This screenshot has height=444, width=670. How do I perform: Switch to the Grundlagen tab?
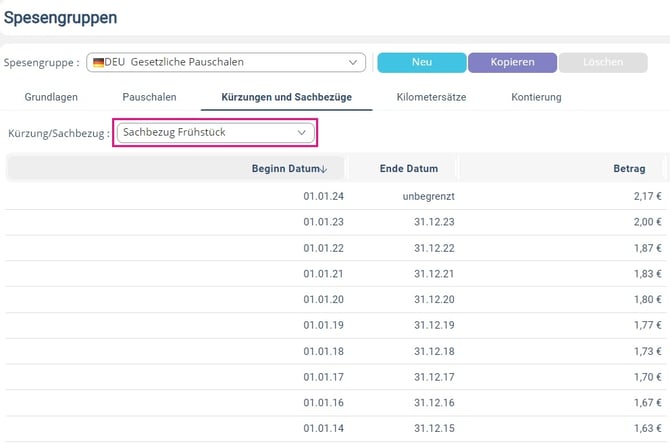(51, 97)
